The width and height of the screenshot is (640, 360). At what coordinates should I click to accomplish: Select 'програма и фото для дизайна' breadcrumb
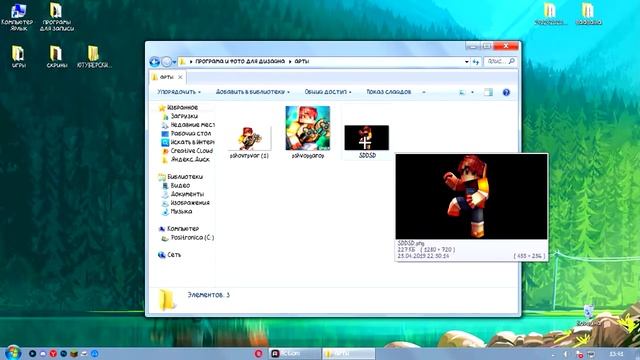point(240,61)
